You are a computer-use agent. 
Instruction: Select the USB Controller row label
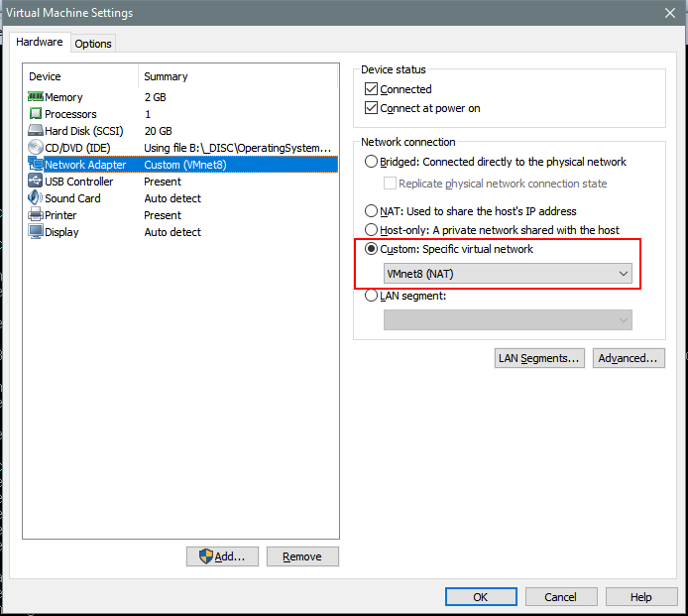(x=79, y=182)
